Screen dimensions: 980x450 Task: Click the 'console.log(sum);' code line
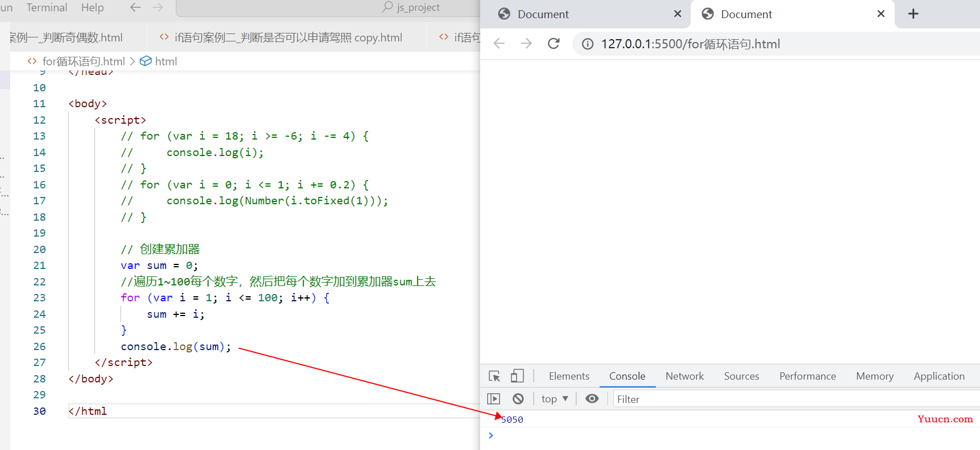click(176, 347)
